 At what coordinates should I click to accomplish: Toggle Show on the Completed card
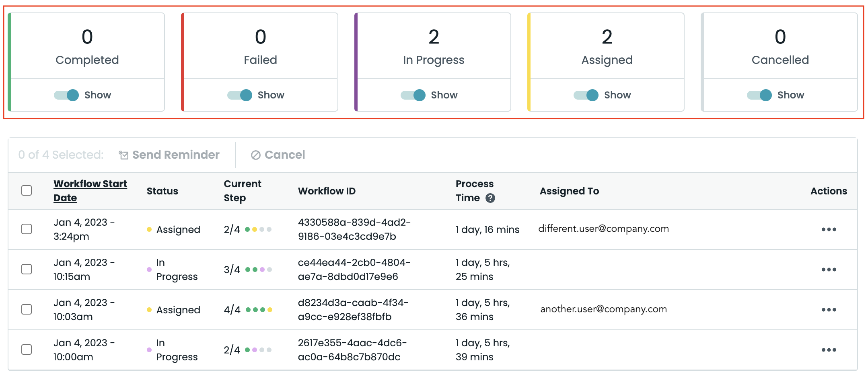(66, 95)
